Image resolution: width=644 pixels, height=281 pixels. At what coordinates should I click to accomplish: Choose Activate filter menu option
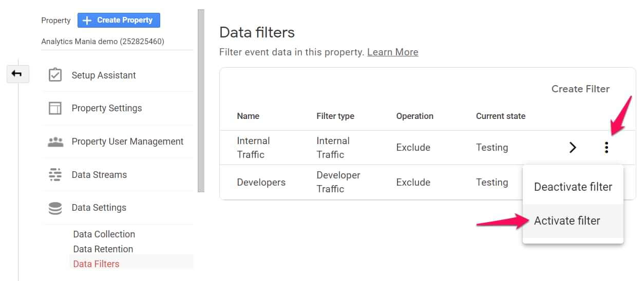[567, 221]
